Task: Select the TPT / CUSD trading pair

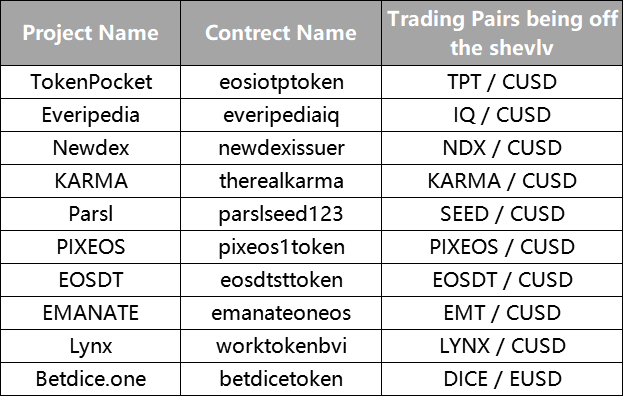Action: (502, 82)
